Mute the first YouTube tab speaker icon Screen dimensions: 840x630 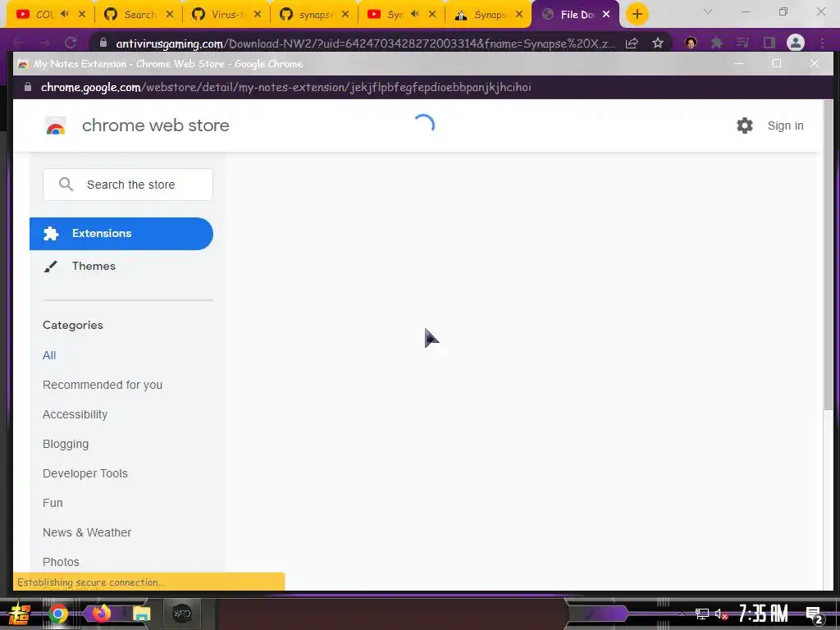64,14
